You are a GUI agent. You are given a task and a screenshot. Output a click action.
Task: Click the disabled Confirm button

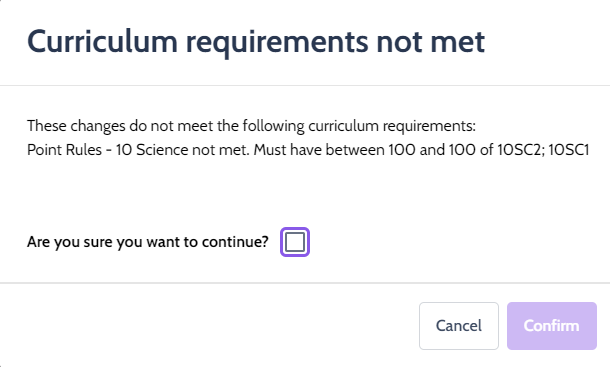tap(551, 326)
